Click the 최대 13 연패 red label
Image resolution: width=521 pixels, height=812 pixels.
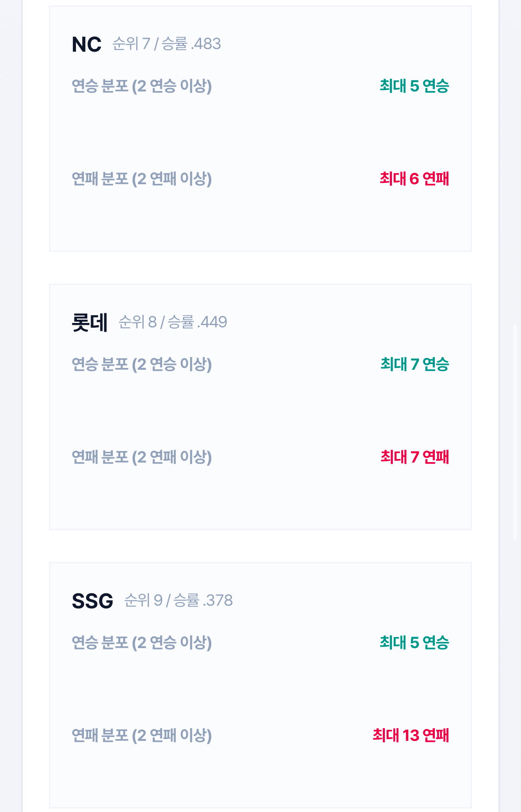(x=411, y=735)
